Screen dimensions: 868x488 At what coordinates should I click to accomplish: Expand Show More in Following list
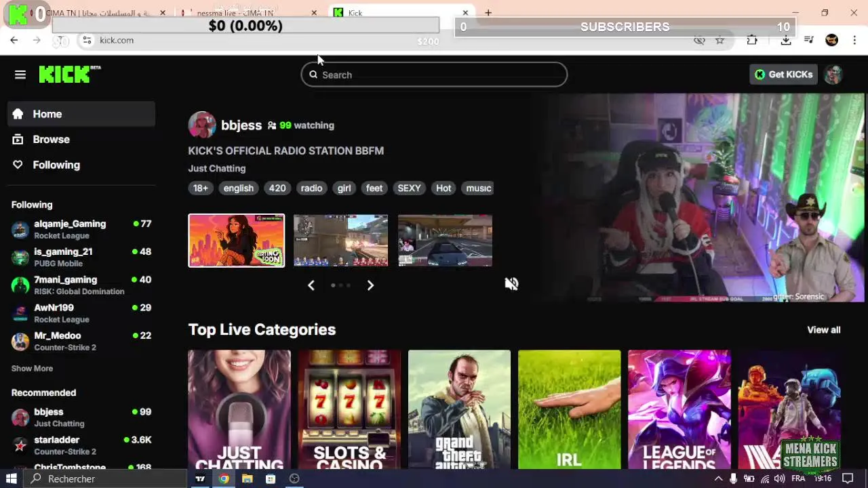tap(32, 369)
